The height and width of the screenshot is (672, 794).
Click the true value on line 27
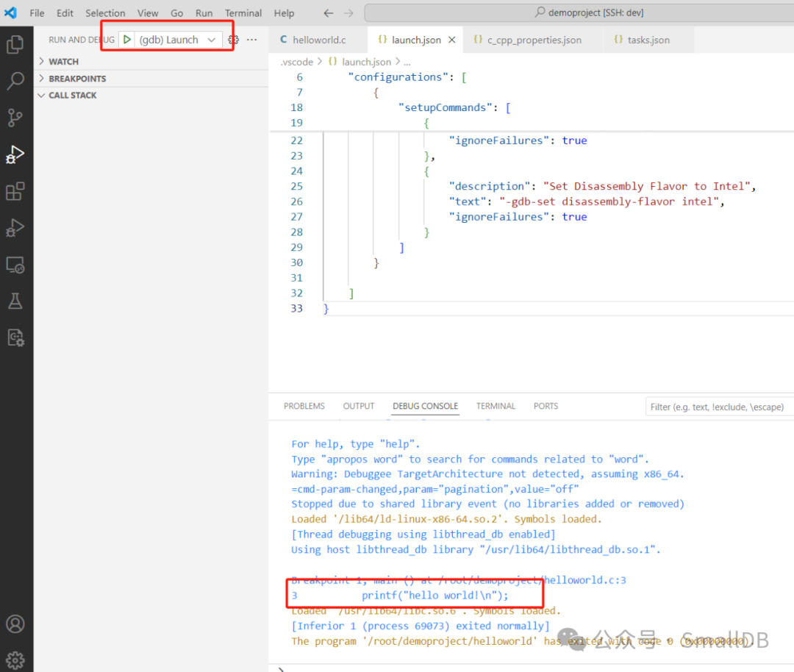click(x=574, y=217)
